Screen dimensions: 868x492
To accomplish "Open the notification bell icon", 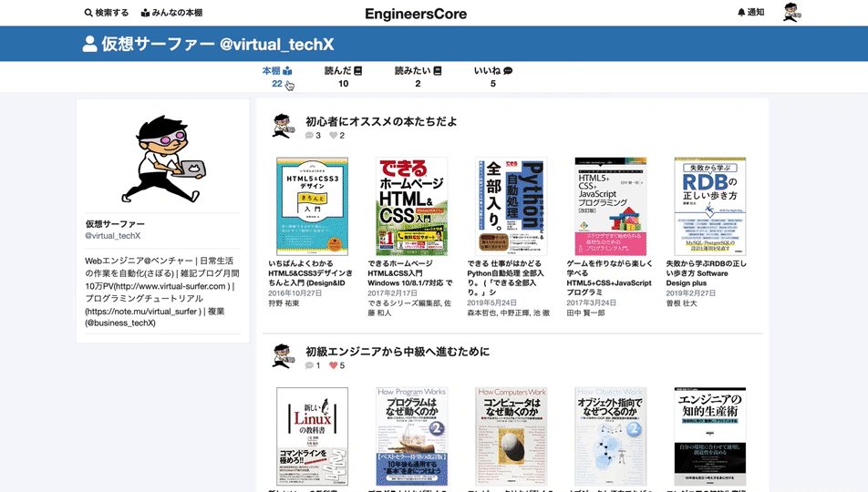I will (x=741, y=12).
